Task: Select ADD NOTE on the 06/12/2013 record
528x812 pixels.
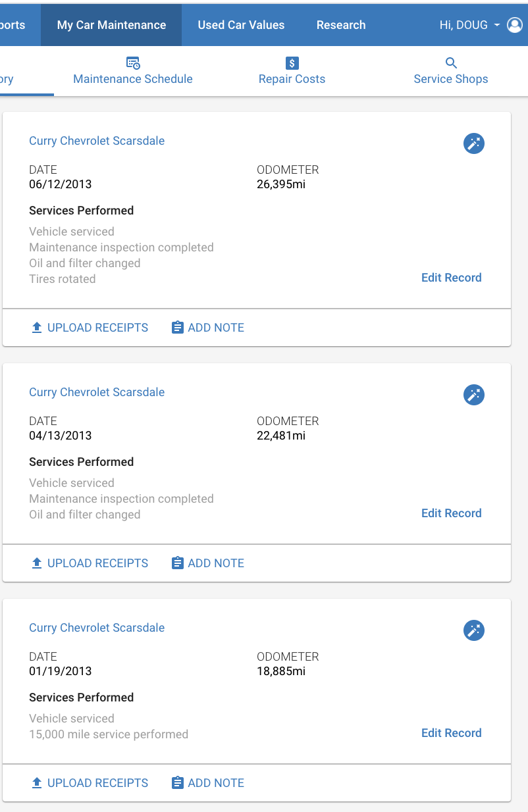Action: (208, 328)
